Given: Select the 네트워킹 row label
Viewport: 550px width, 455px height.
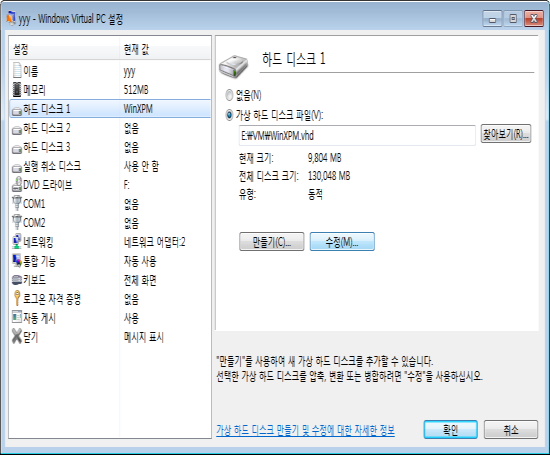Looking at the screenshot, I should [38, 242].
